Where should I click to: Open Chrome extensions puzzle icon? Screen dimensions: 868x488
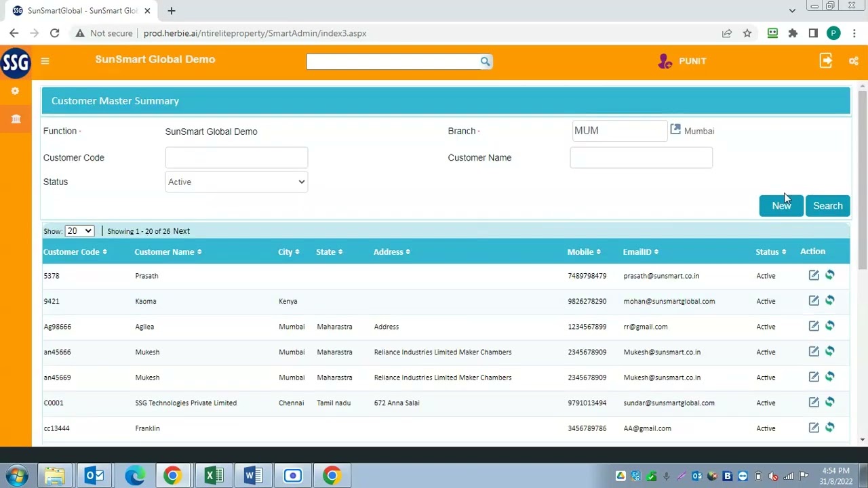point(793,33)
